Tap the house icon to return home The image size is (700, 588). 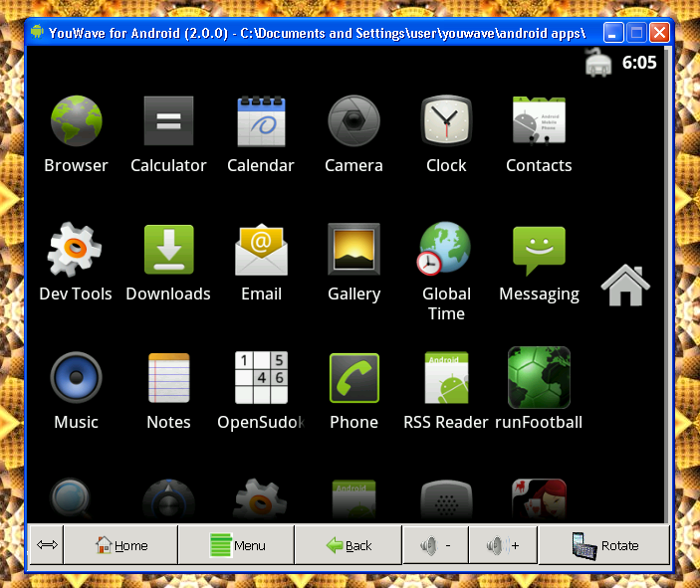[x=625, y=286]
